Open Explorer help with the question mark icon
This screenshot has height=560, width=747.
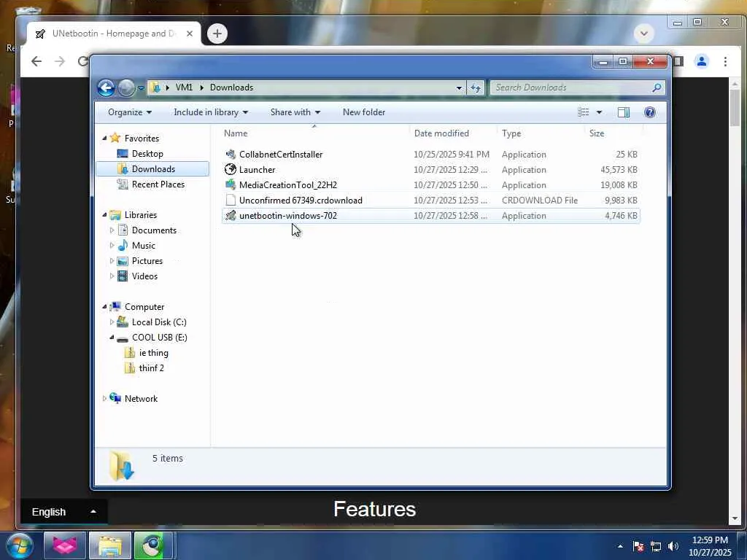coord(649,112)
